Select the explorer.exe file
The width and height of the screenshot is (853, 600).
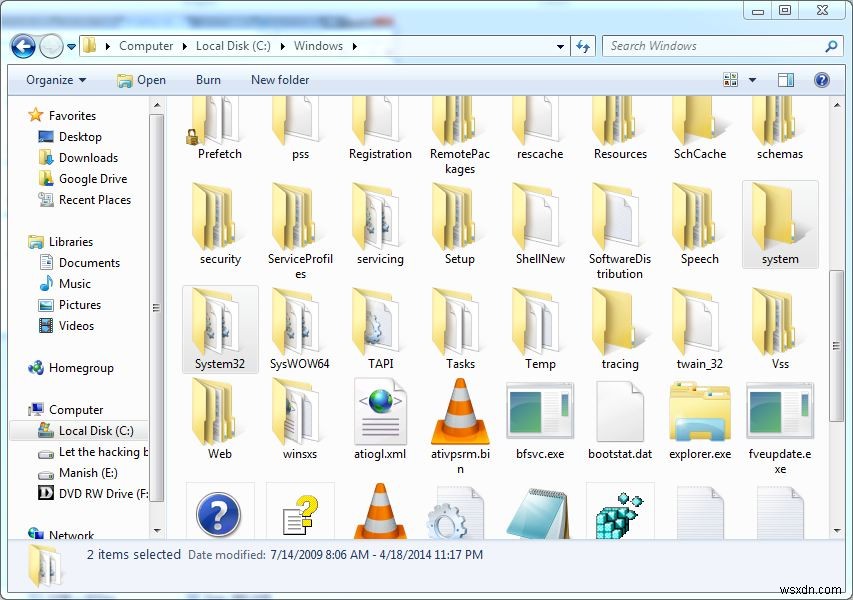(x=700, y=419)
